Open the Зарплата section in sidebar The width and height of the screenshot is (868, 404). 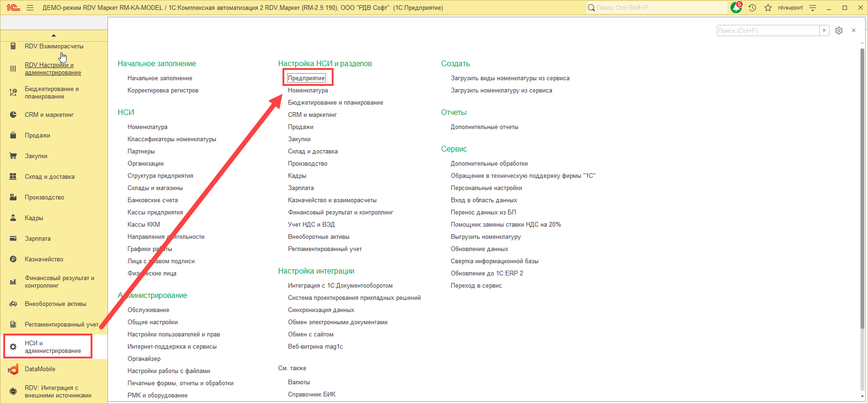click(x=38, y=238)
